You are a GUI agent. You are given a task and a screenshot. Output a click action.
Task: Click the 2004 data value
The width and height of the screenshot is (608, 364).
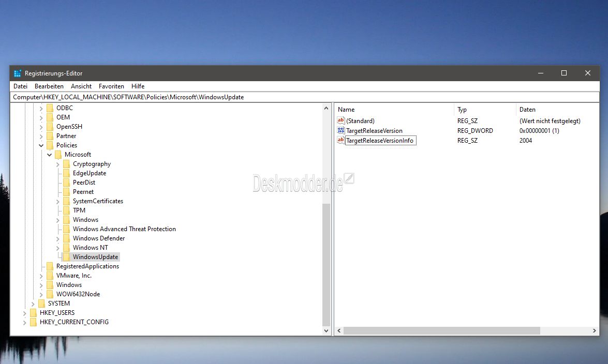click(x=525, y=141)
